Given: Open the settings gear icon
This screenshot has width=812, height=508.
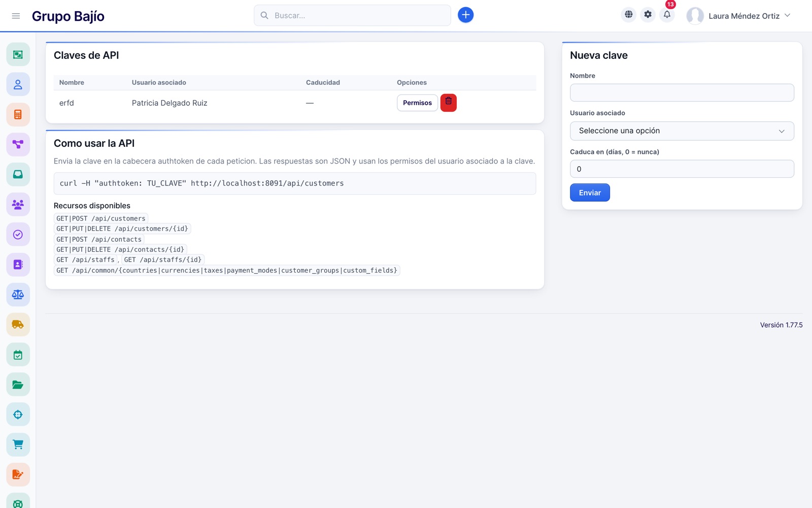Looking at the screenshot, I should click(648, 15).
